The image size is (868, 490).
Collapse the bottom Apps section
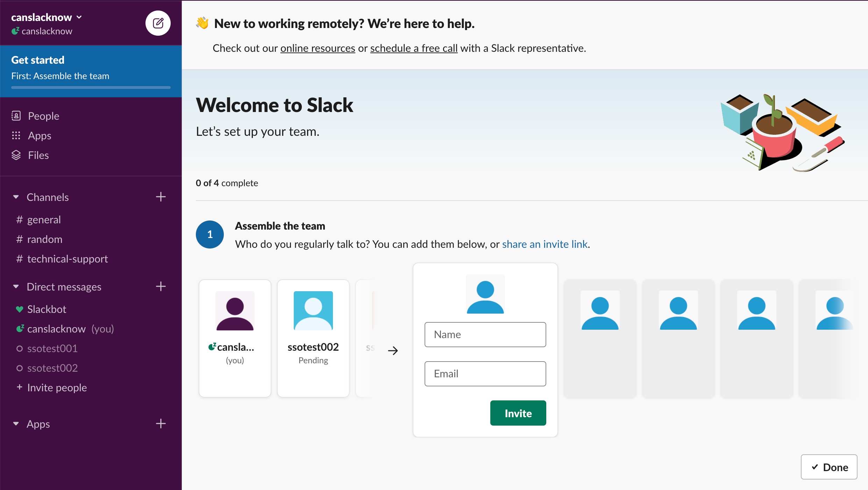[16, 424]
